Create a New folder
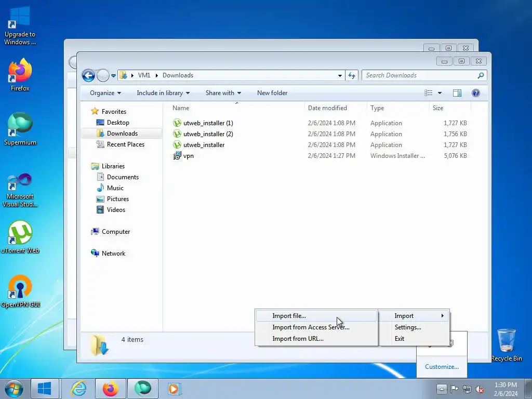Image resolution: width=532 pixels, height=399 pixels. (x=272, y=93)
